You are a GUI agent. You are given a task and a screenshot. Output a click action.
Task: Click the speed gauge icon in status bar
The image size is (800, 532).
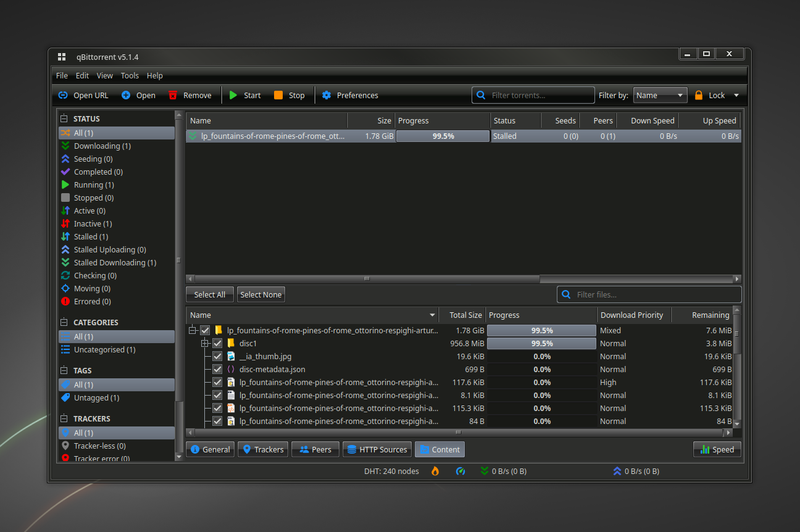[x=460, y=471]
